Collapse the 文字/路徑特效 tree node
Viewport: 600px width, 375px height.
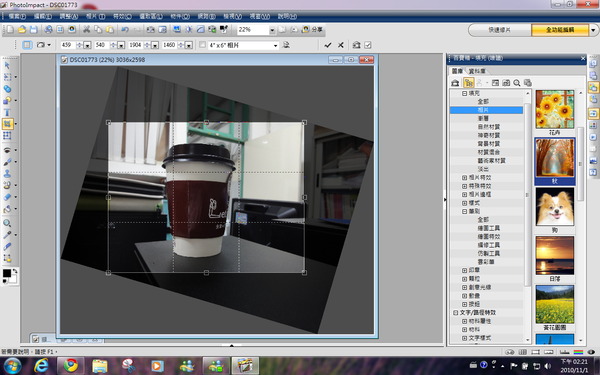(456, 313)
